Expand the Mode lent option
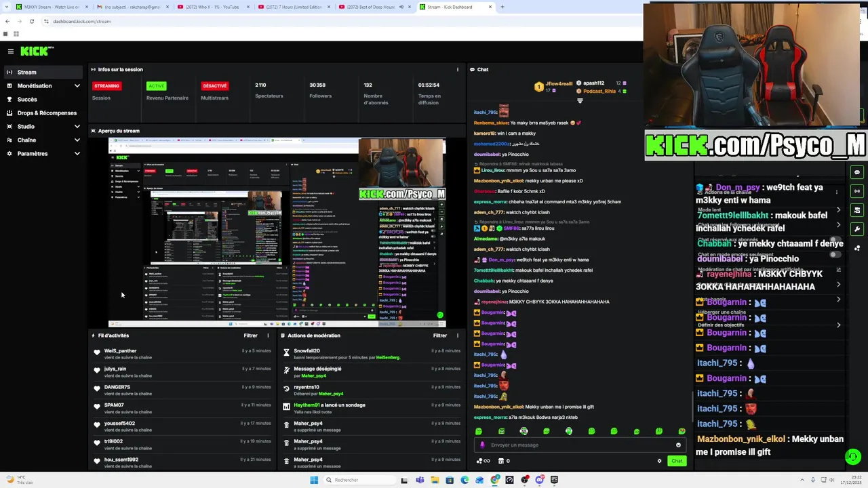The width and height of the screenshot is (868, 488). tap(838, 209)
